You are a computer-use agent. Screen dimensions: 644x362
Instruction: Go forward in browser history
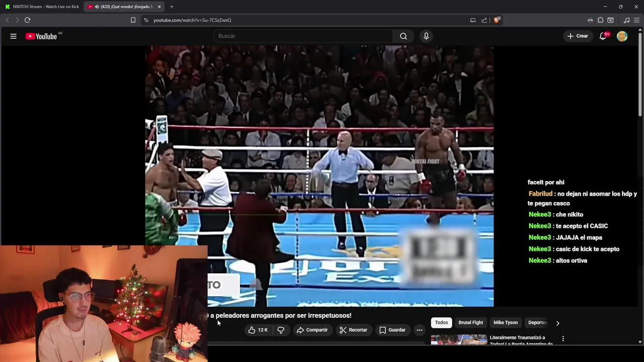[17, 20]
